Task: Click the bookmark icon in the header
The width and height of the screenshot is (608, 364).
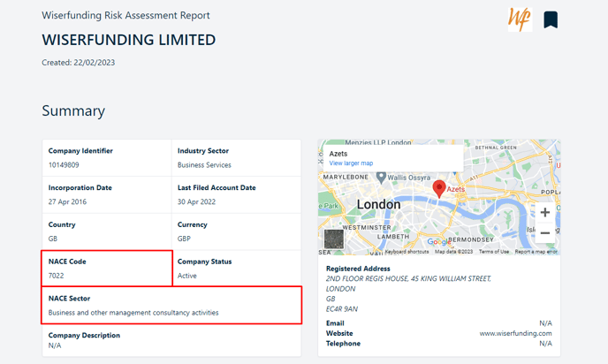Action: 551,19
